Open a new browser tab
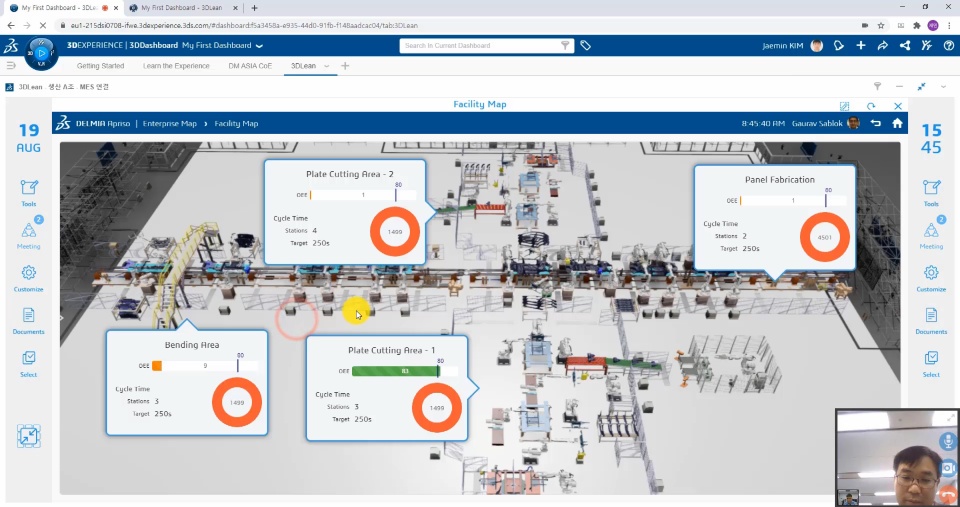This screenshot has height=507, width=960. pyautogui.click(x=255, y=8)
